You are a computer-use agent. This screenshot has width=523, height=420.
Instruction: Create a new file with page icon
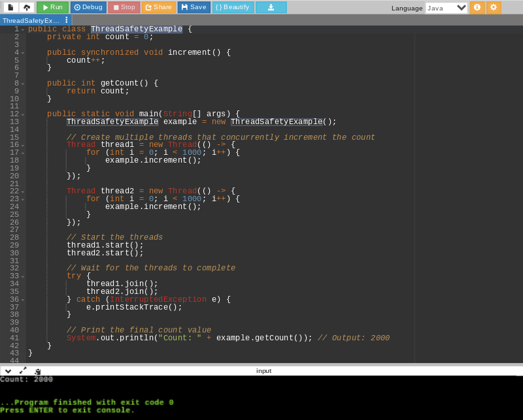tap(10, 7)
